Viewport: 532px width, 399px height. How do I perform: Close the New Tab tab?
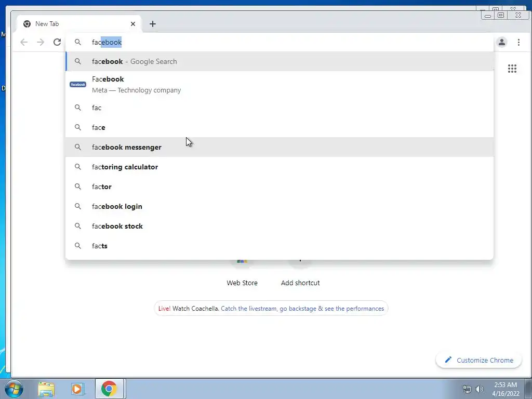tap(132, 24)
